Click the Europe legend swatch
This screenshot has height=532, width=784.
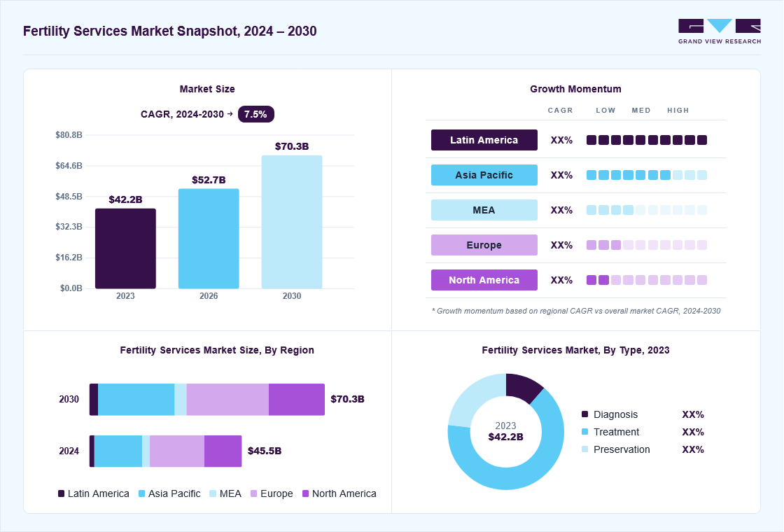(254, 493)
